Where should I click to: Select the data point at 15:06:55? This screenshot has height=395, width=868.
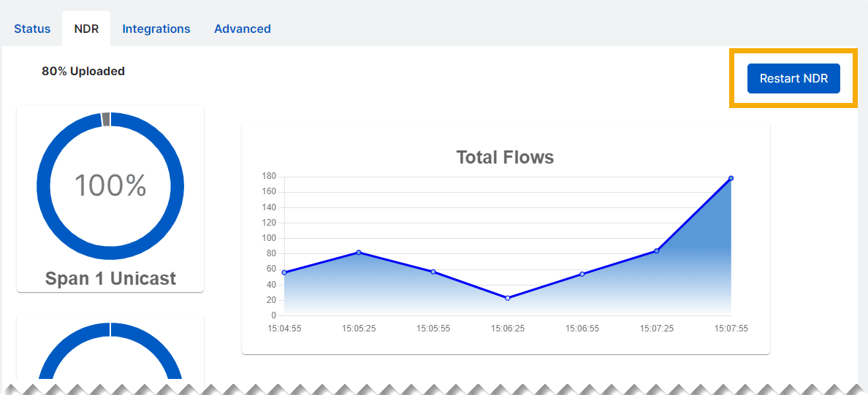[582, 274]
